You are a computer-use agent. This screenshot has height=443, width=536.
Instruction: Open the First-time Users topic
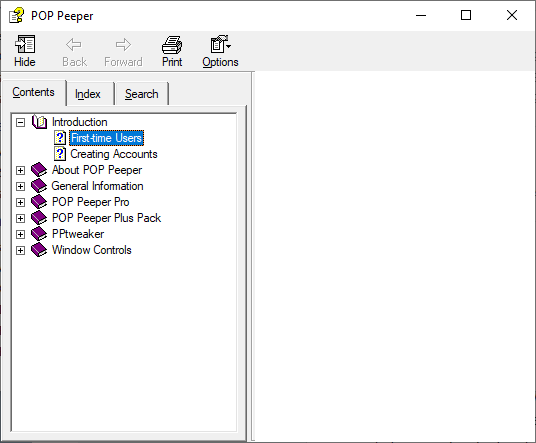coord(107,138)
